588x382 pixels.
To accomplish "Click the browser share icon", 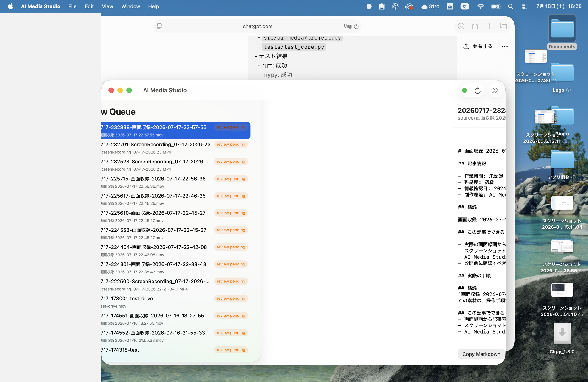I will click(x=475, y=26).
